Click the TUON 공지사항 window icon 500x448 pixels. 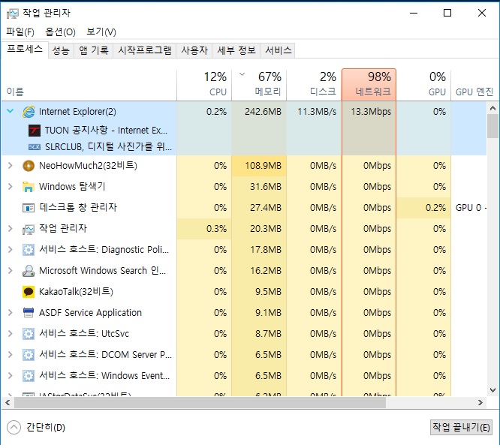click(35, 131)
